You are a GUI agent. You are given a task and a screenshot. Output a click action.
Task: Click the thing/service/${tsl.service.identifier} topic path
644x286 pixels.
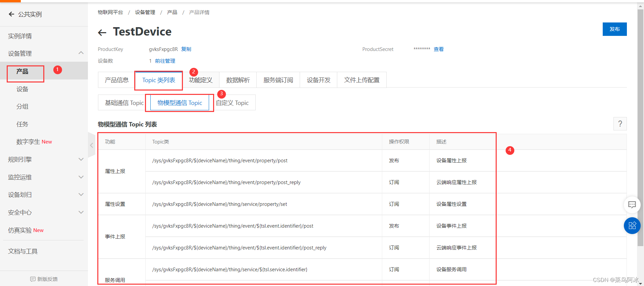tap(230, 269)
